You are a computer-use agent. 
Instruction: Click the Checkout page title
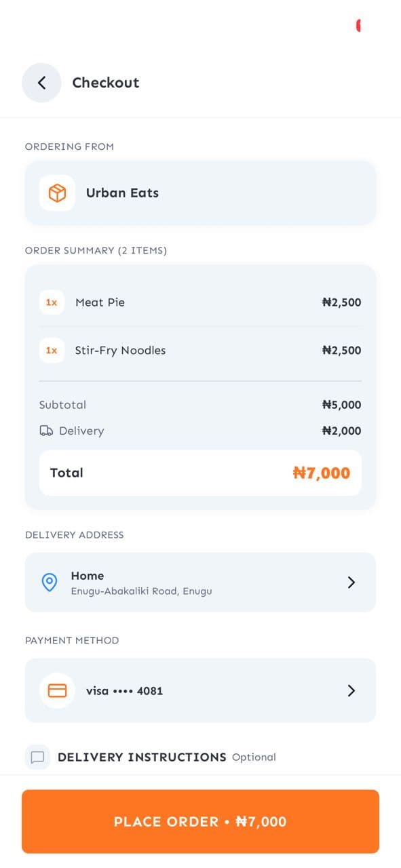(106, 83)
